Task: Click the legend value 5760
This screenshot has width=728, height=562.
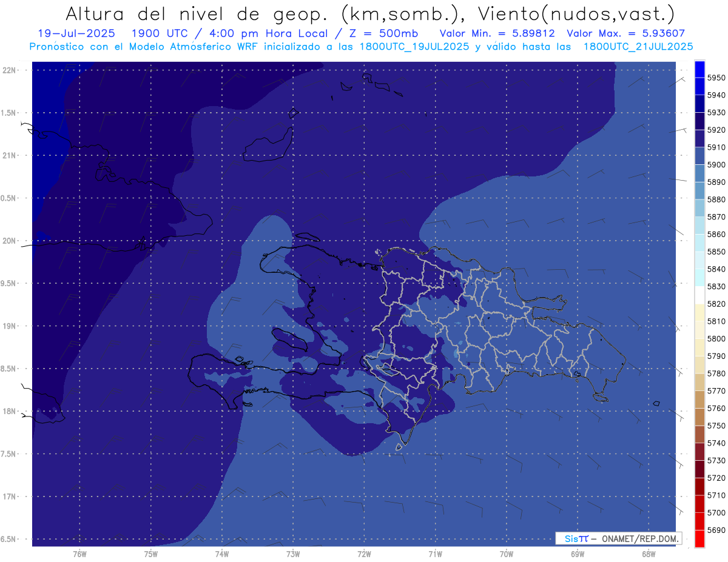Action: (716, 408)
